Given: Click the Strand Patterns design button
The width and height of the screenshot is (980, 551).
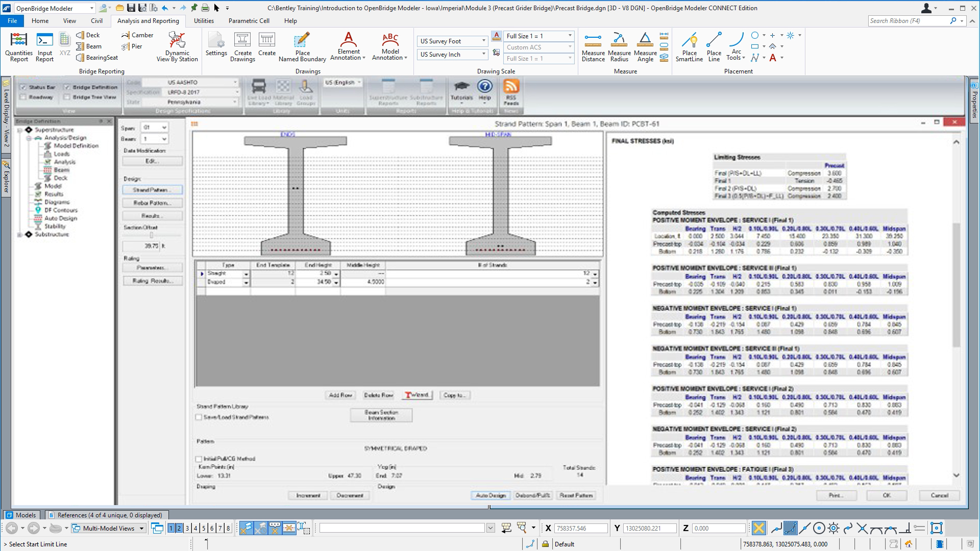Looking at the screenshot, I should click(x=152, y=189).
